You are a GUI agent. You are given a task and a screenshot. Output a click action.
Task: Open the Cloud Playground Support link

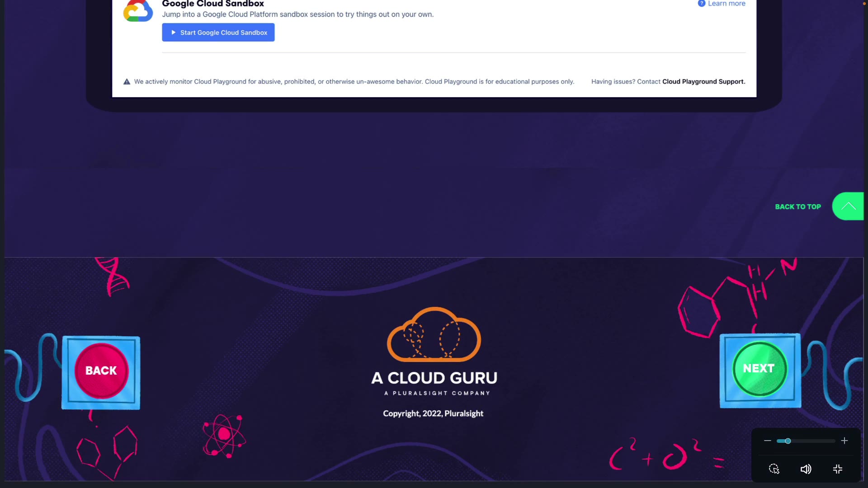[x=703, y=82]
